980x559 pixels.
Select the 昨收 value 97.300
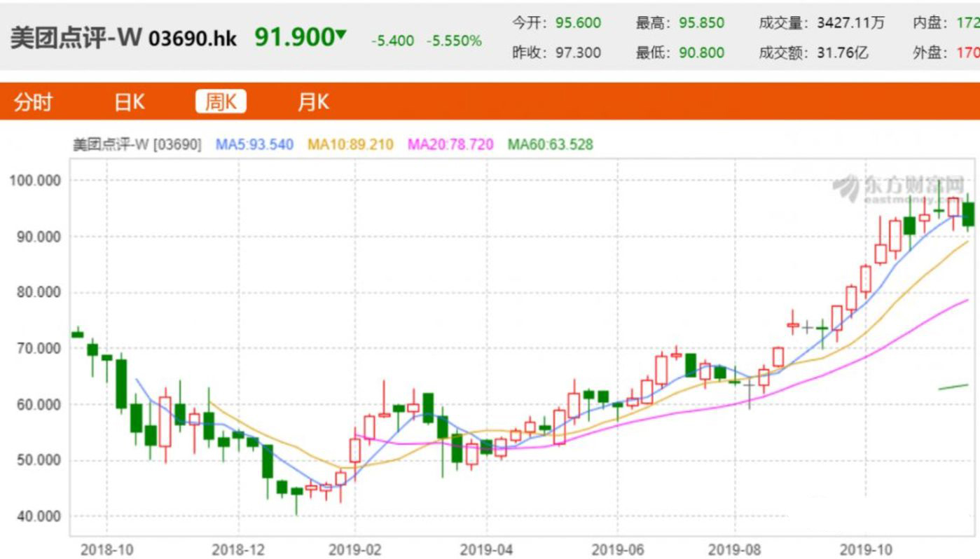(x=578, y=53)
